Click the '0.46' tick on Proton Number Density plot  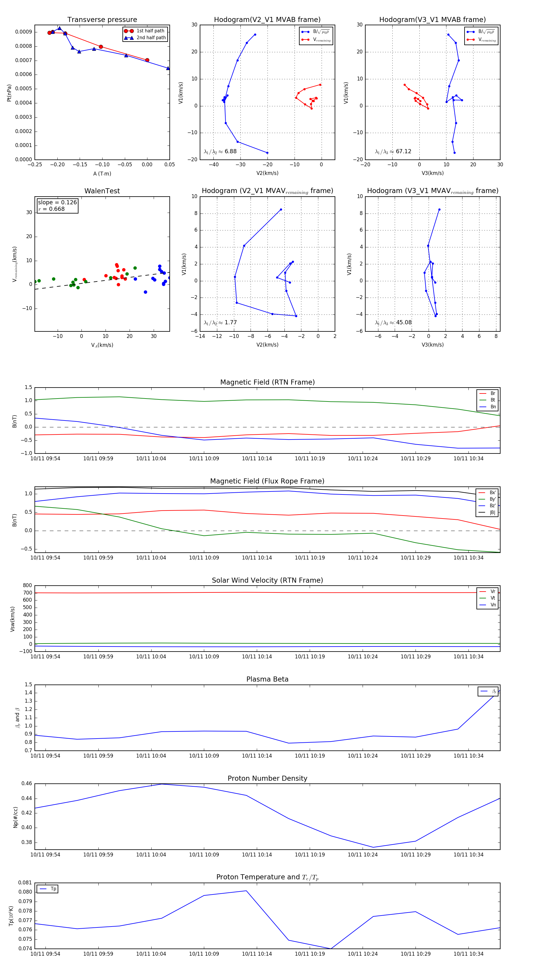27,784
